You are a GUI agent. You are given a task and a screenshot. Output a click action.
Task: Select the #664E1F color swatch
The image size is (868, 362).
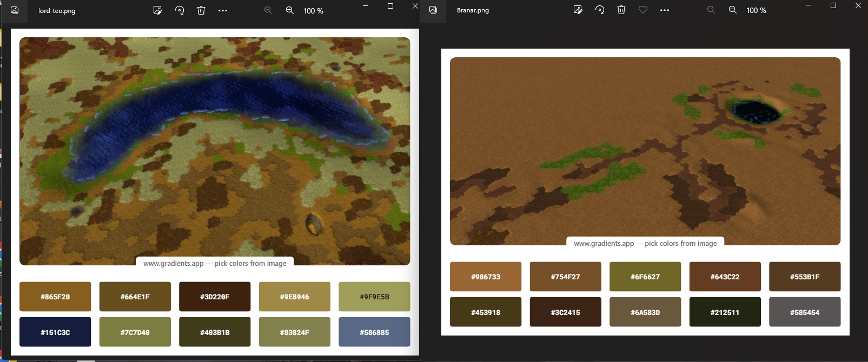point(135,297)
